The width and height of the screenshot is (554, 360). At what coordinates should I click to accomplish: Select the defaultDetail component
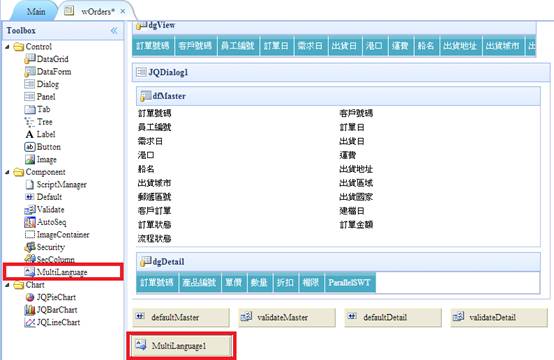pyautogui.click(x=393, y=317)
